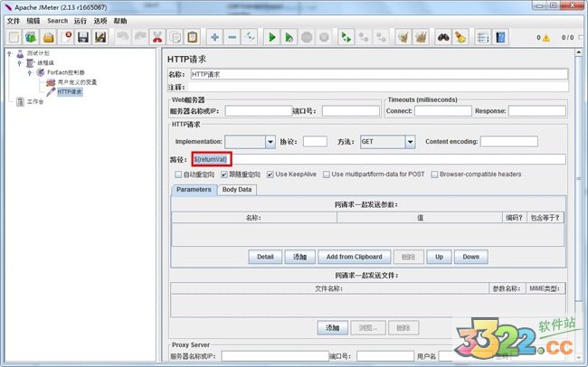
Task: Select HTTP请求 node in tree
Action: [x=70, y=92]
